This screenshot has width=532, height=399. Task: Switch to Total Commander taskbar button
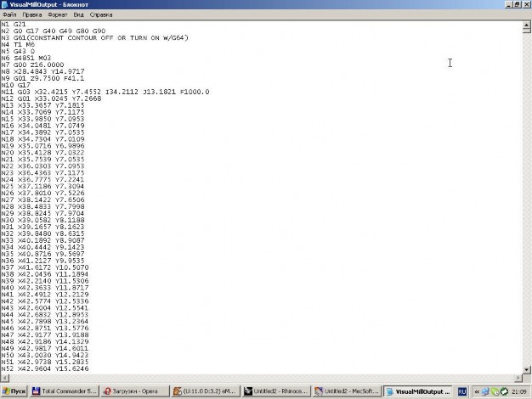(x=64, y=391)
